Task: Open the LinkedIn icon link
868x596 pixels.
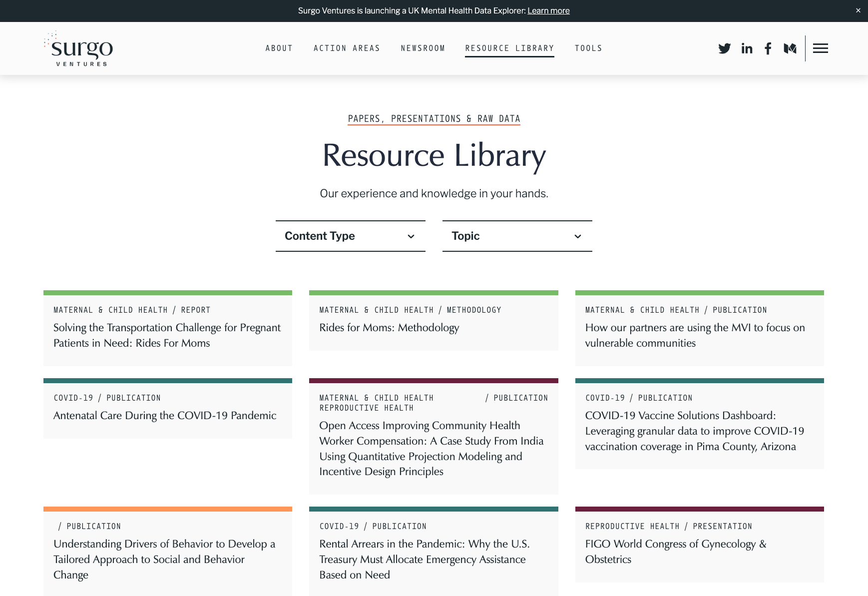Action: click(747, 48)
